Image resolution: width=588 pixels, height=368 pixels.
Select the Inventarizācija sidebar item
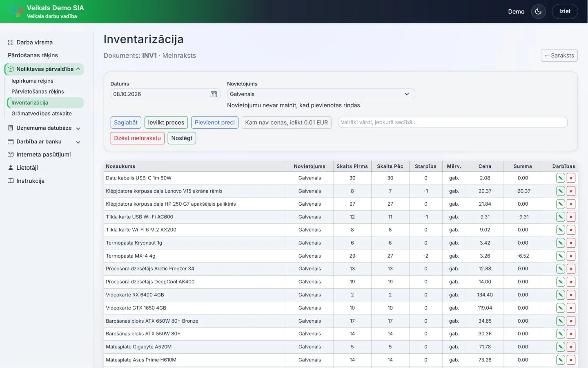pos(45,103)
